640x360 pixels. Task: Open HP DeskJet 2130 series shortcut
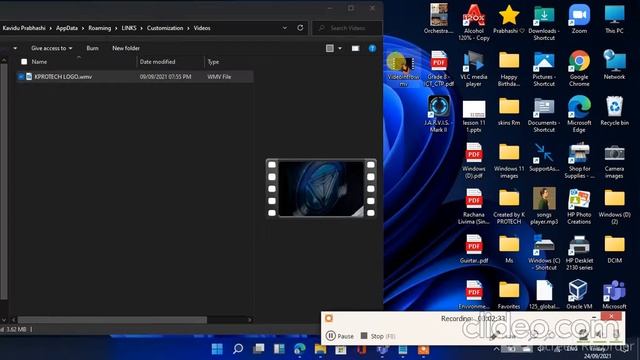click(579, 252)
